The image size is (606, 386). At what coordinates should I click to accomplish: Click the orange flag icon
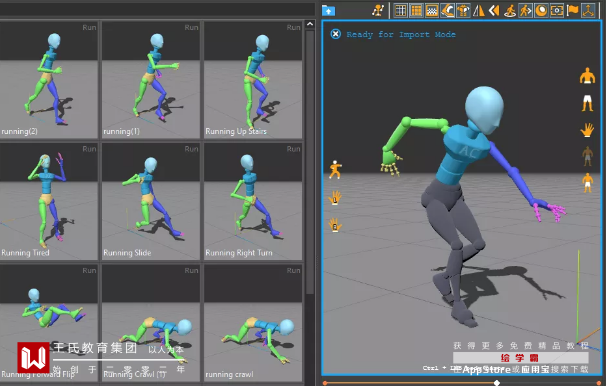(572, 10)
